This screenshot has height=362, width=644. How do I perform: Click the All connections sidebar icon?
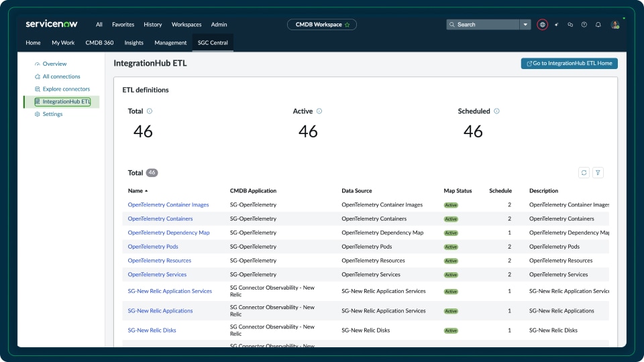click(37, 76)
